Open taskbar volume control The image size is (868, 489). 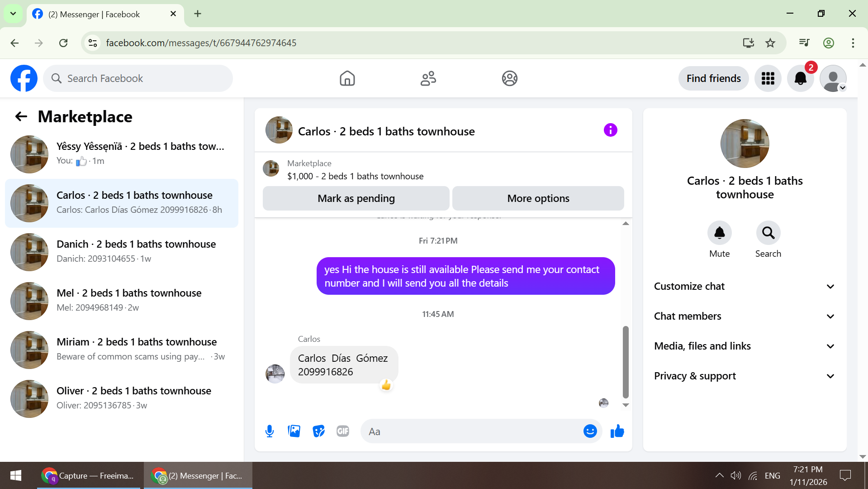click(736, 475)
